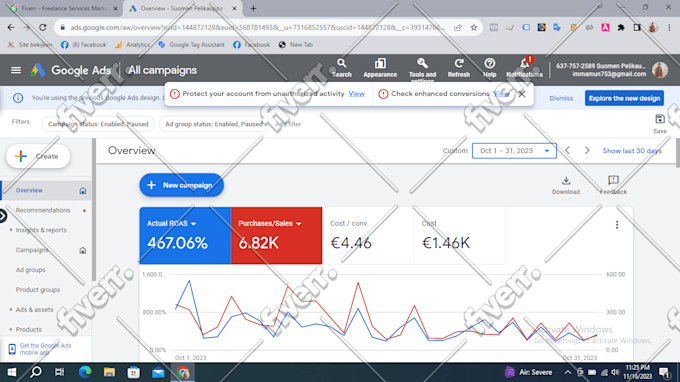Open Microsoft Edge from taskbar
The height and width of the screenshot is (382, 680).
point(85,372)
